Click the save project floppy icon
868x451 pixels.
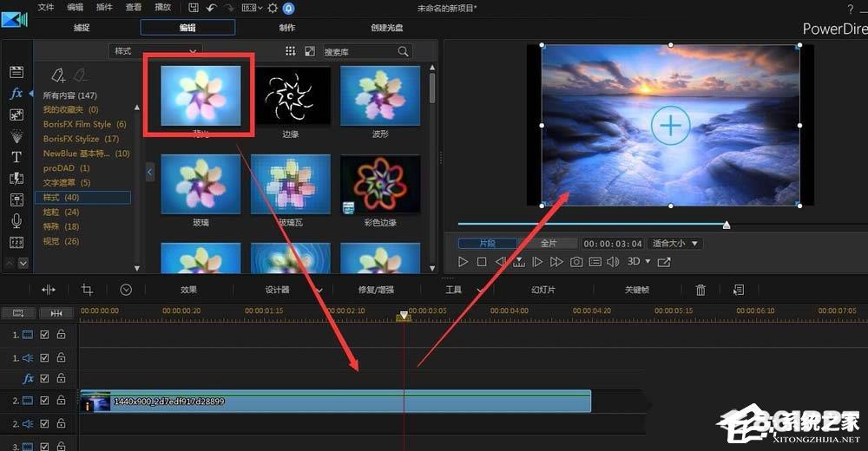point(194,8)
